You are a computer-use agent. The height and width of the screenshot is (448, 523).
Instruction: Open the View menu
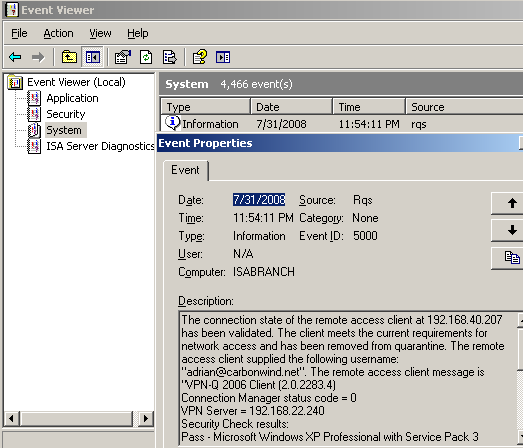click(100, 34)
